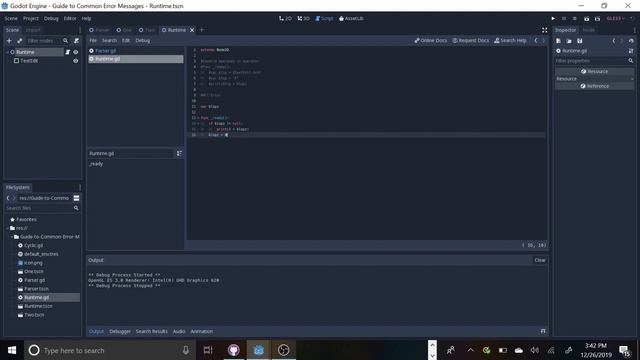Load resource with Inspector folder icon
Viewport: 640px width, 360px height.
pos(569,41)
